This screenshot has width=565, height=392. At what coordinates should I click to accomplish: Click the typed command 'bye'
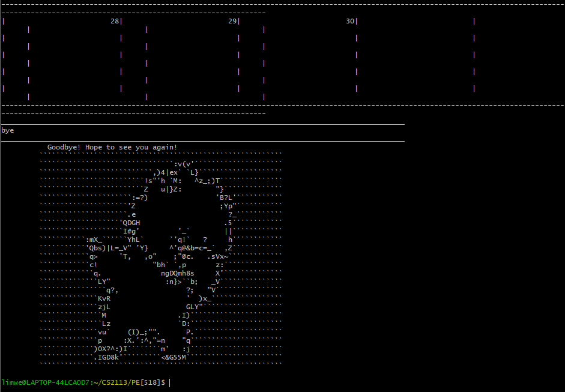(x=8, y=130)
